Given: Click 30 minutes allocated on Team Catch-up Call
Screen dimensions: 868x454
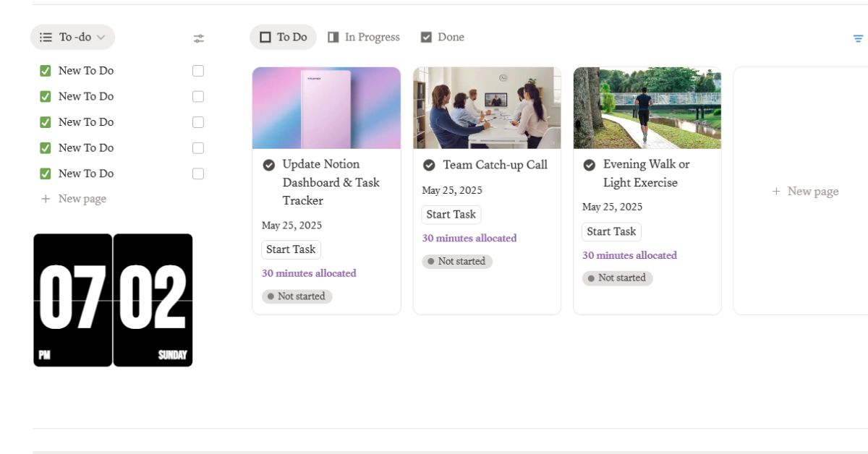Looking at the screenshot, I should click(x=469, y=238).
